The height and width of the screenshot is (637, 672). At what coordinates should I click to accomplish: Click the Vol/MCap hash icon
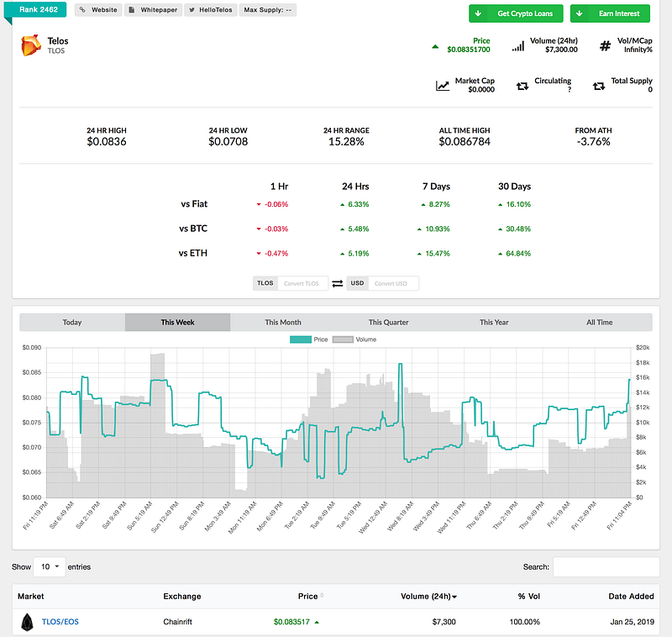[x=605, y=46]
